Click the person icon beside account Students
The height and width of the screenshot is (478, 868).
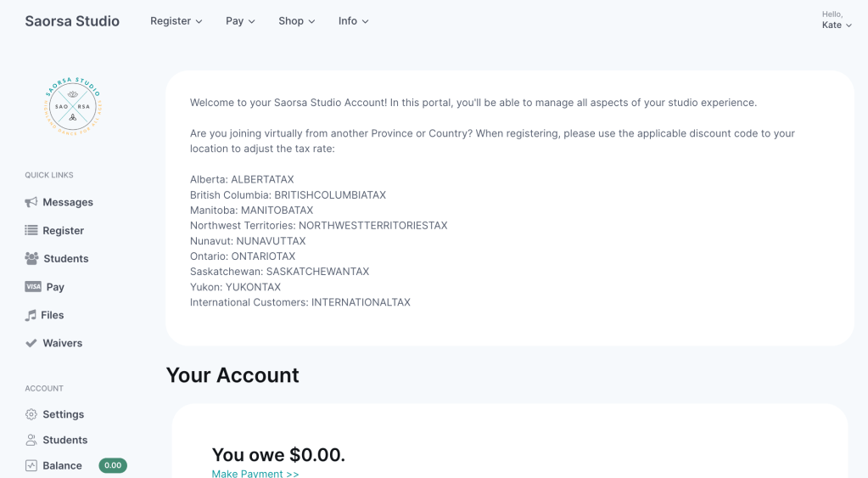coord(31,440)
